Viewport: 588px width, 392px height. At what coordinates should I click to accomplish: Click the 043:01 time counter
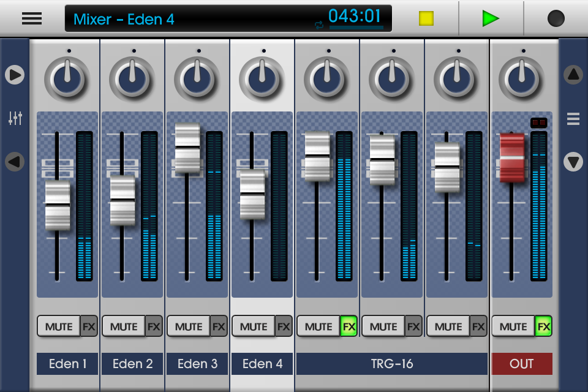[355, 16]
